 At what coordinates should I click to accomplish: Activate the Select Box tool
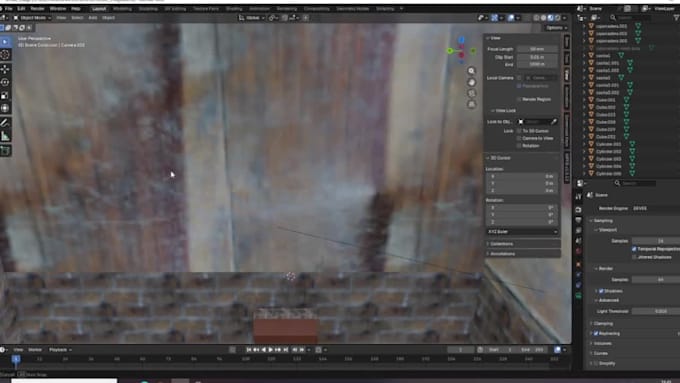(5, 42)
